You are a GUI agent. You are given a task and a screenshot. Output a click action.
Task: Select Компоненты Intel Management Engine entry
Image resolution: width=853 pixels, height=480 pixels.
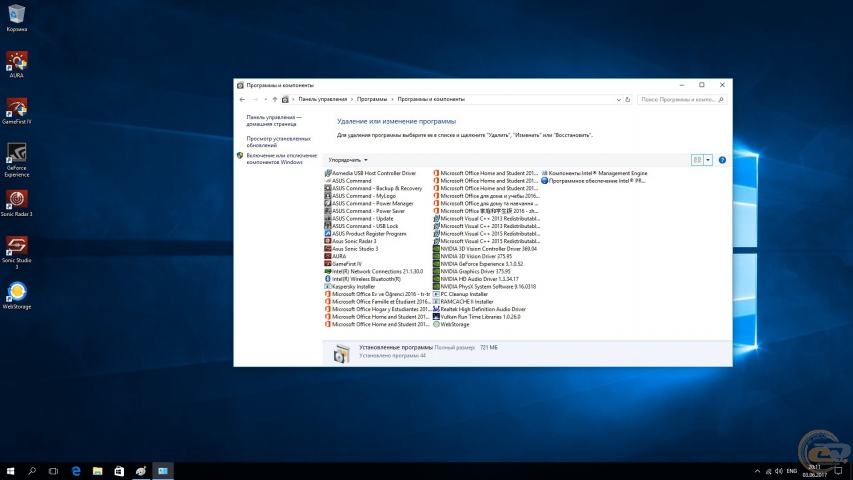[594, 173]
